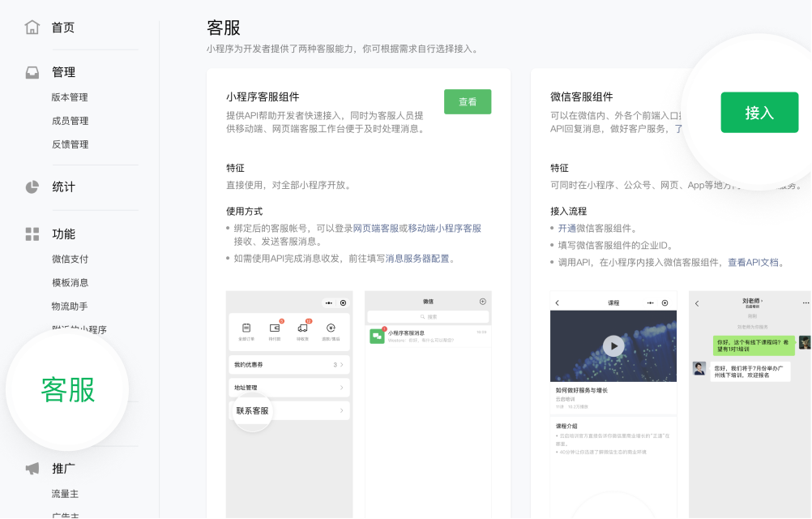Tap the 待收货 delivery truck icon

pyautogui.click(x=302, y=327)
